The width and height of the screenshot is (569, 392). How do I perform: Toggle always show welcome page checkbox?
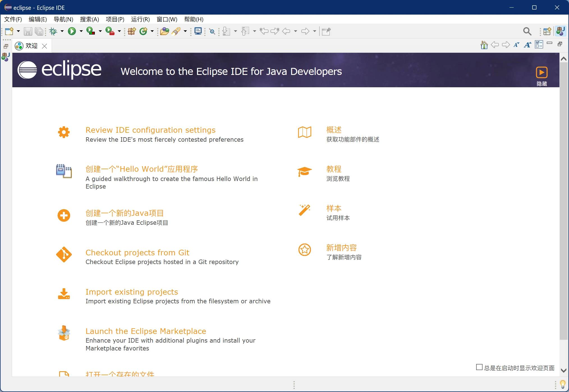pyautogui.click(x=479, y=367)
